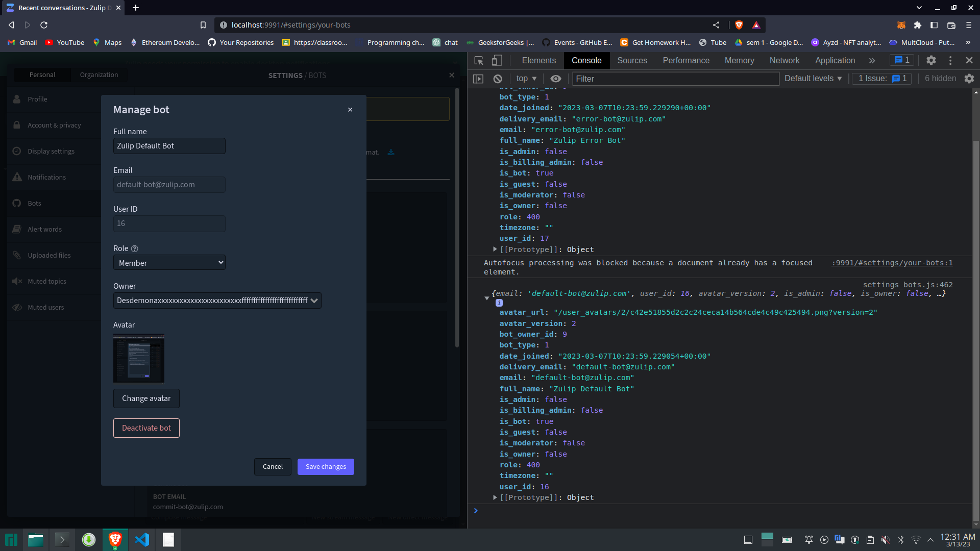Image resolution: width=980 pixels, height=551 pixels.
Task: Open the Default levels filter dropdown
Action: pyautogui.click(x=813, y=79)
